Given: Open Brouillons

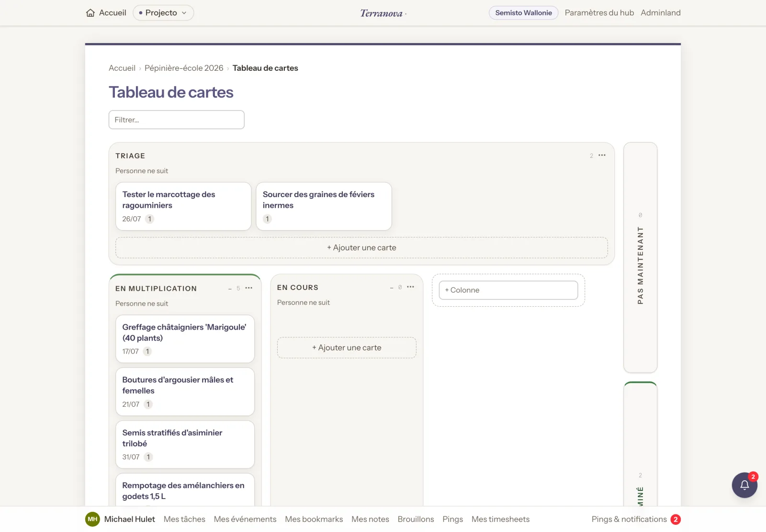Looking at the screenshot, I should (x=416, y=519).
